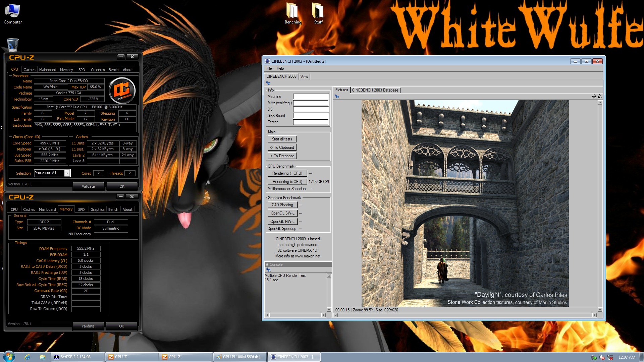Open the Recycle Bin desktop icon
Image resolution: width=644 pixels, height=362 pixels.
pyautogui.click(x=12, y=45)
